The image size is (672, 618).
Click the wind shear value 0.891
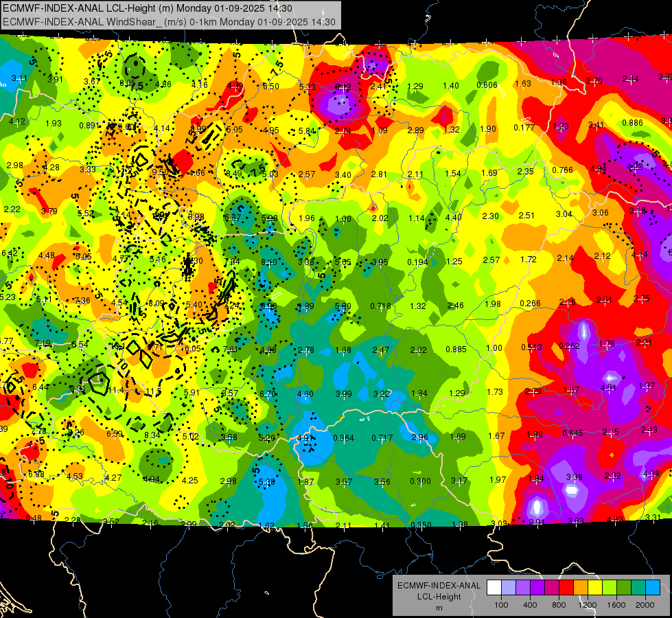(x=89, y=126)
